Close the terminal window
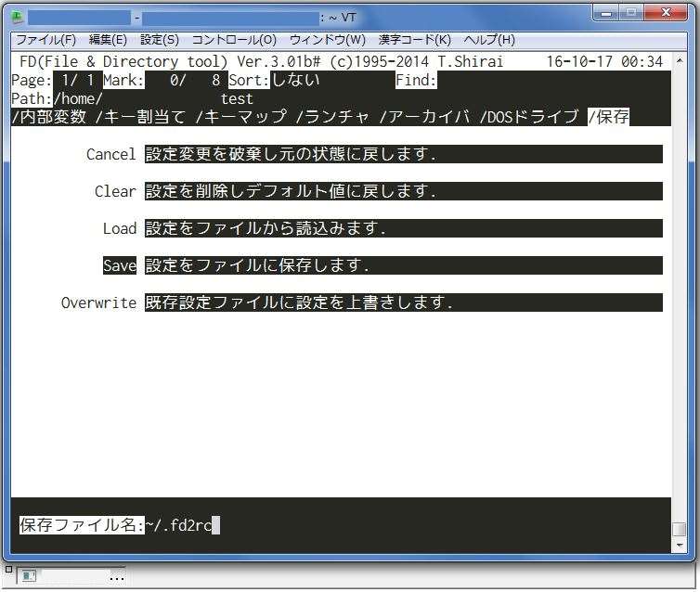Image resolution: width=700 pixels, height=592 pixels. pos(666,13)
